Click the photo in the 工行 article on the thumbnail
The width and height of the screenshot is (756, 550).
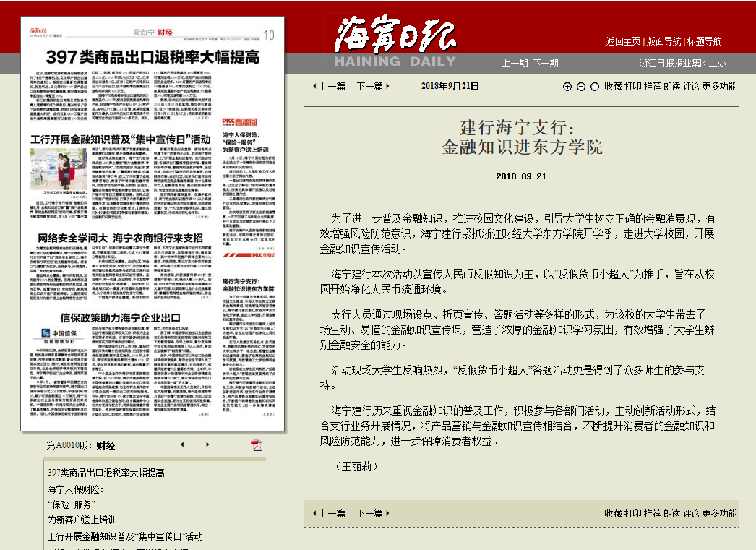click(58, 168)
